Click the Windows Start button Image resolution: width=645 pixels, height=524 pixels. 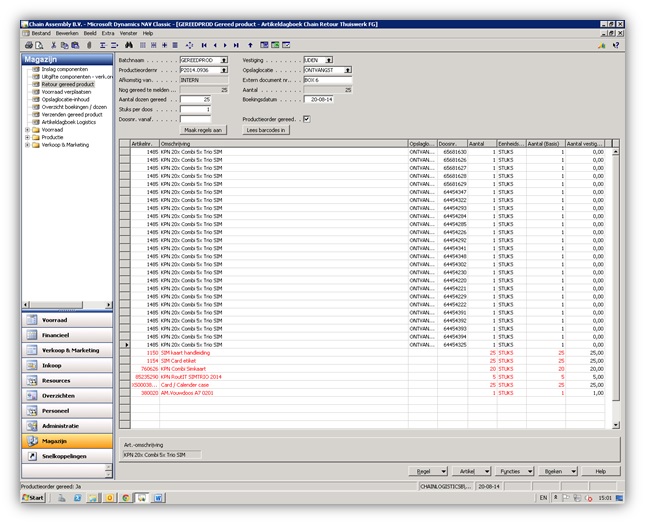pos(33,498)
